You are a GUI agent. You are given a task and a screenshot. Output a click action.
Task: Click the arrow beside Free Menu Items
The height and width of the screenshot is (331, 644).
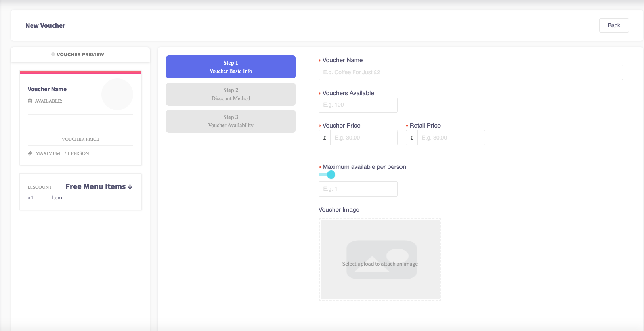click(130, 187)
